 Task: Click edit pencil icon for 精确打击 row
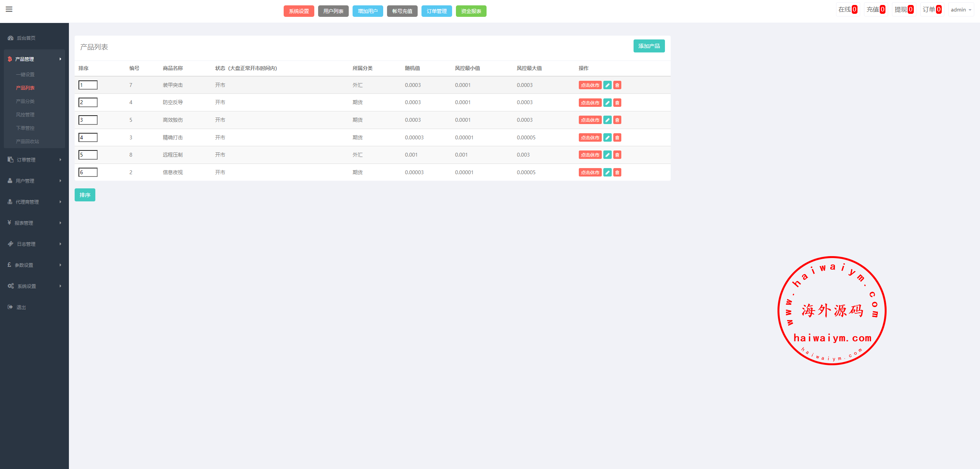(607, 138)
